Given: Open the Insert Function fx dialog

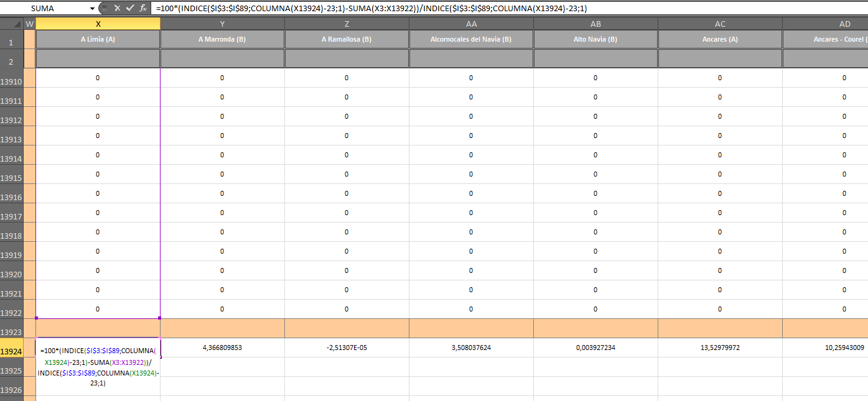Looking at the screenshot, I should [143, 8].
